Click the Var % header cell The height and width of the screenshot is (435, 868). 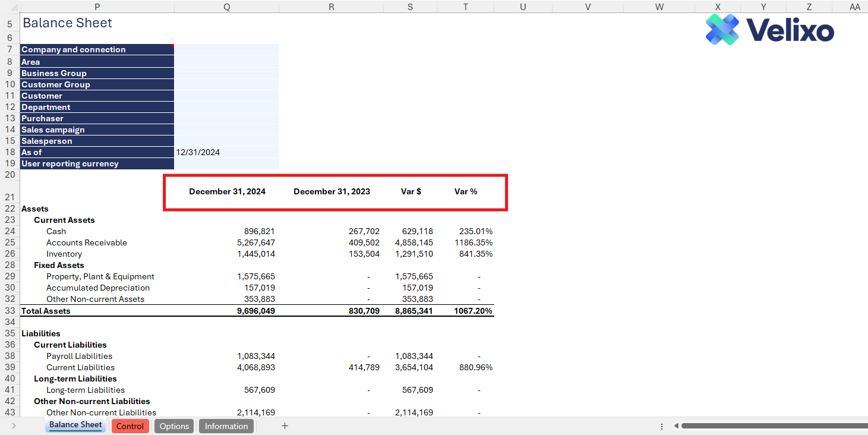click(466, 191)
